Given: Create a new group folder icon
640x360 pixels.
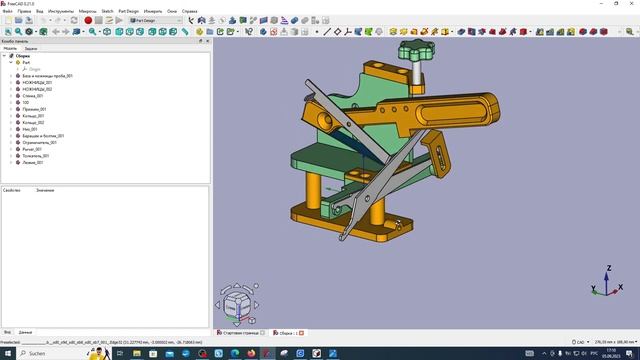Looking at the screenshot, I should coord(210,32).
